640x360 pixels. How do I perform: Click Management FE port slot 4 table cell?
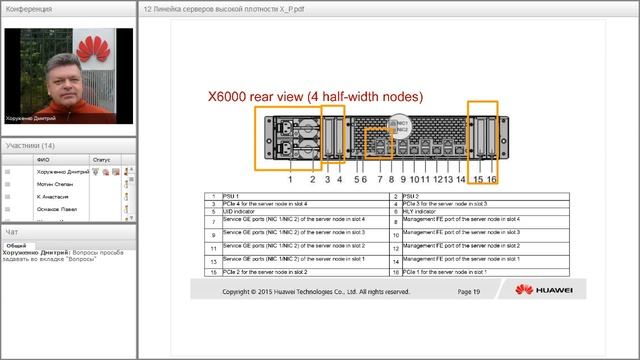486,222
